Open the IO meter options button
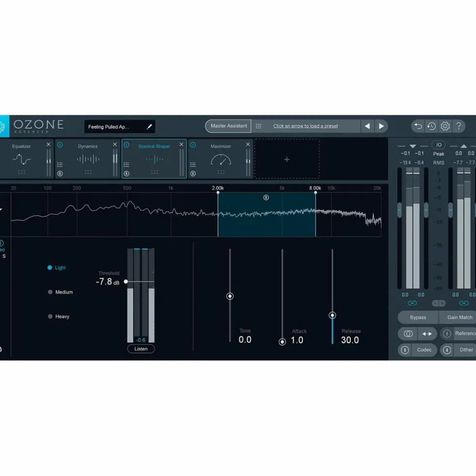476x476 pixels. click(x=439, y=145)
